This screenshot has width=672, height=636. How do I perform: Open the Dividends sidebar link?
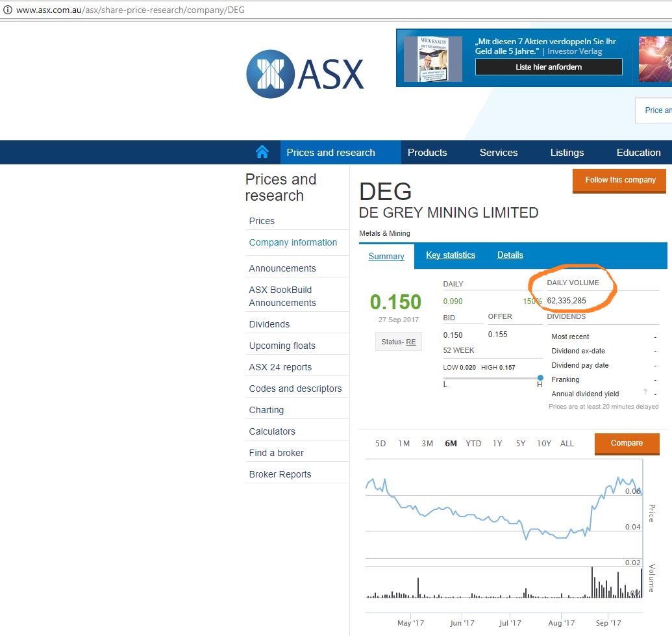tap(269, 324)
